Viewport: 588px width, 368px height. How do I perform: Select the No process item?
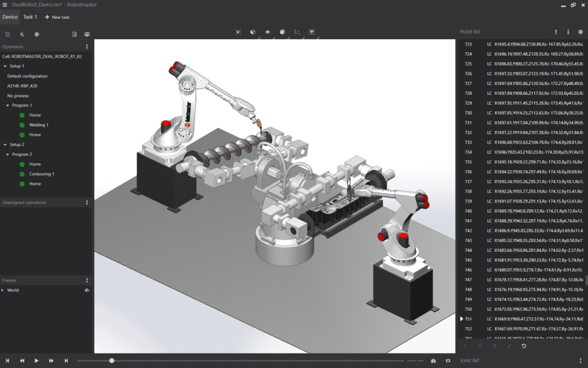(x=18, y=96)
